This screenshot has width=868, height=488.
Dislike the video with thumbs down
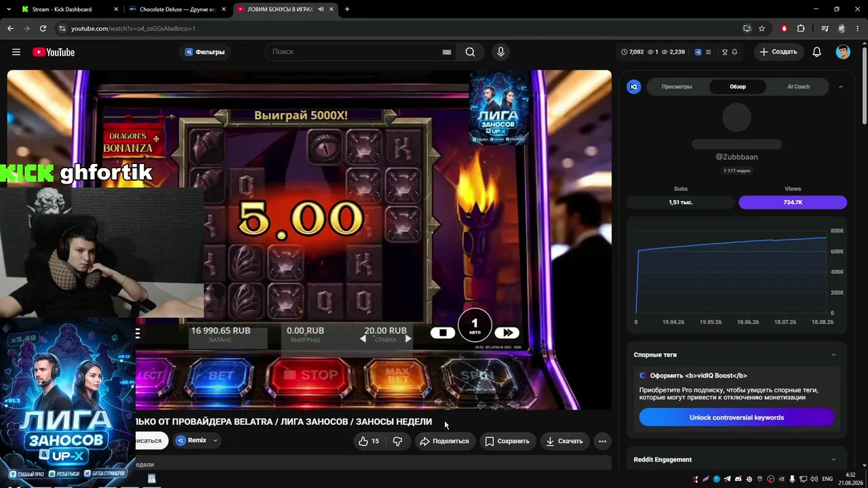(397, 441)
